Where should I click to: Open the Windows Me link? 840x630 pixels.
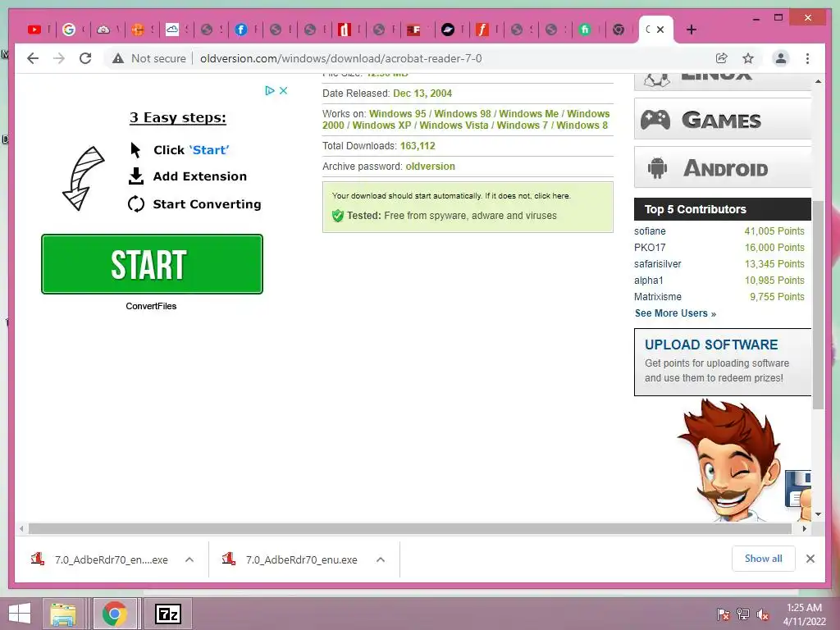[x=529, y=113]
